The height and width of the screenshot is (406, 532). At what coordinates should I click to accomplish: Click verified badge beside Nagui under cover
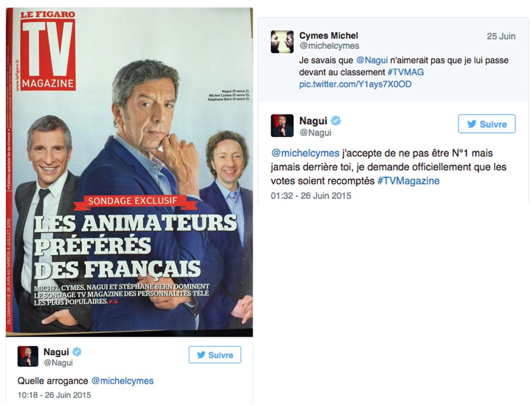[77, 352]
